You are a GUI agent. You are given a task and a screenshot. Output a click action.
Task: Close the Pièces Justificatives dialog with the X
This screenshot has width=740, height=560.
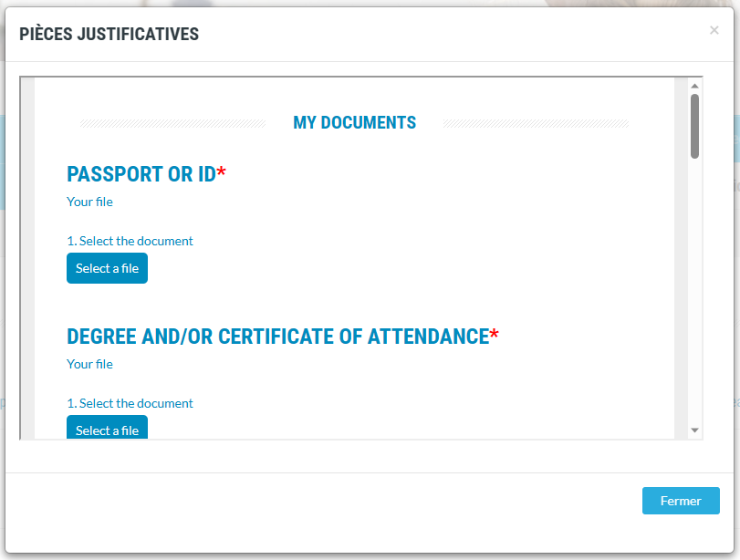pyautogui.click(x=714, y=30)
